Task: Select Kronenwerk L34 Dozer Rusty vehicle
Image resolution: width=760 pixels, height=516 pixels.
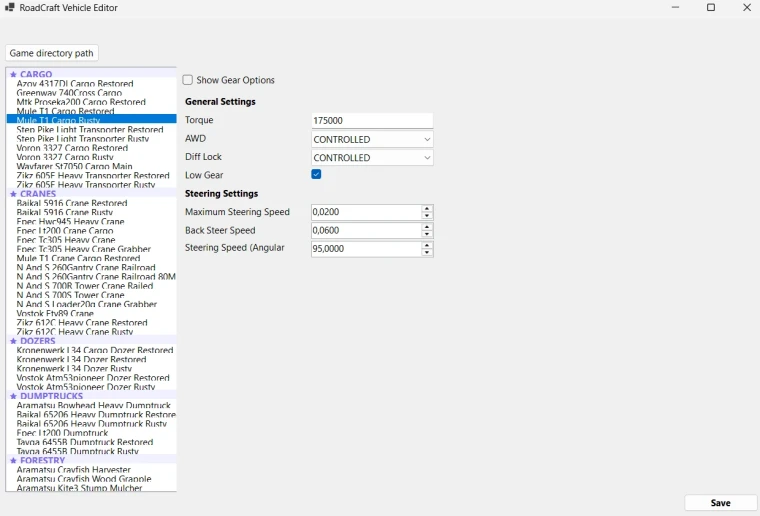Action: 74,369
